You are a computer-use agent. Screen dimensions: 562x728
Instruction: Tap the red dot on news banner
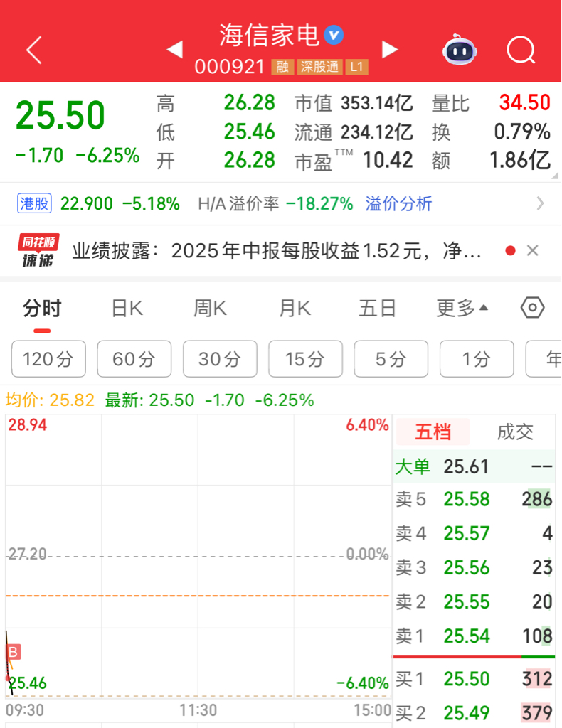tap(510, 251)
